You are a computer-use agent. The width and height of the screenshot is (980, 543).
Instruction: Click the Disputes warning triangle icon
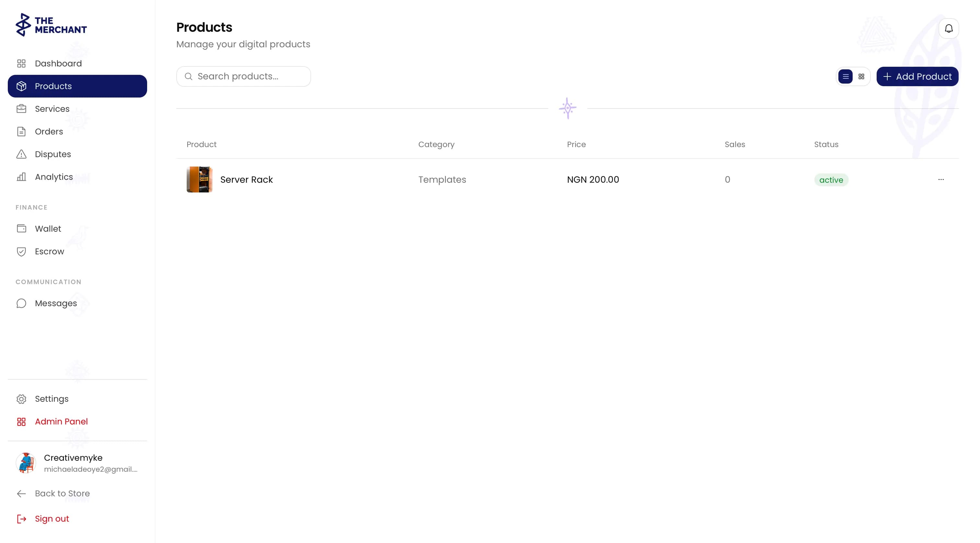click(x=21, y=155)
